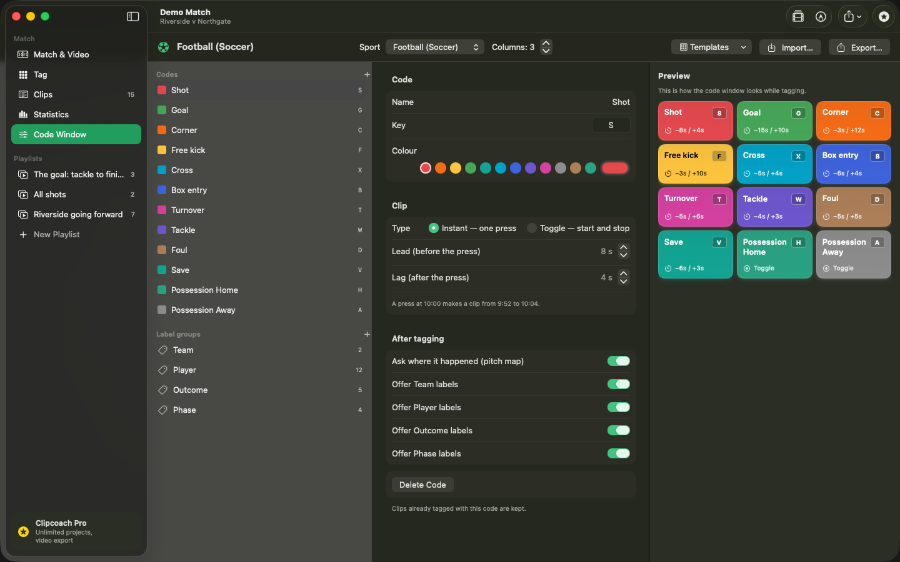Turn off Offer Team labels switch

click(618, 384)
